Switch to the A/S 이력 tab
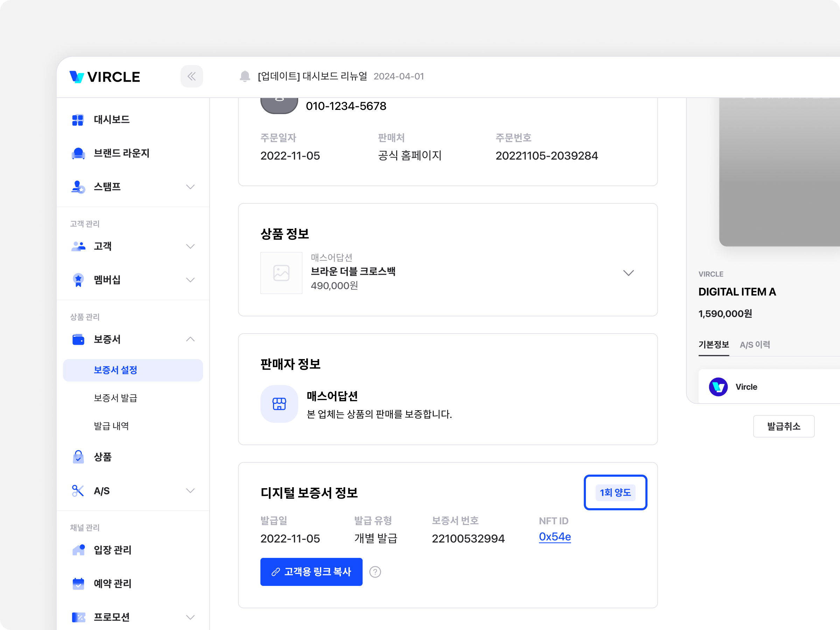Image resolution: width=840 pixels, height=630 pixels. tap(755, 345)
